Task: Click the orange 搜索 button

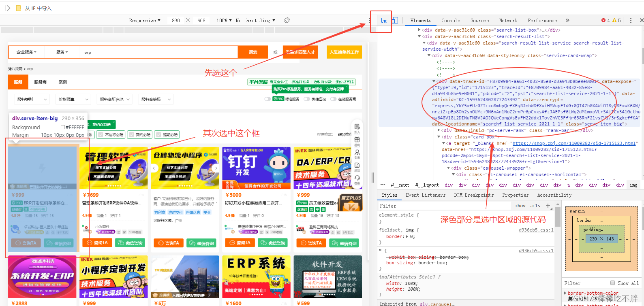Action: coord(253,52)
